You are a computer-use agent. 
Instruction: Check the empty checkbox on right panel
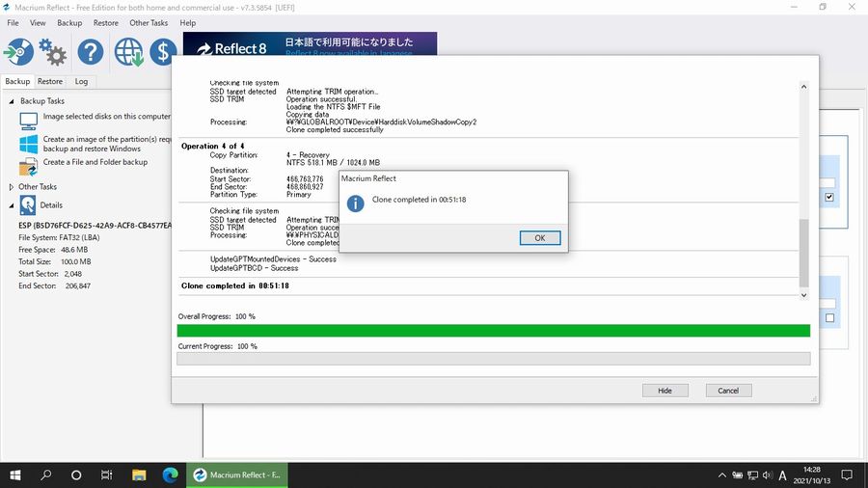tap(829, 318)
